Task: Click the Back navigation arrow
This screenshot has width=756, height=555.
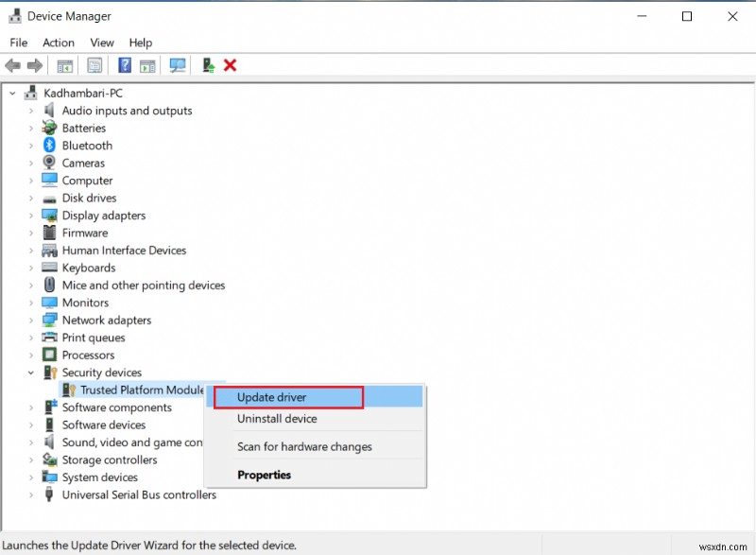Action: 12,65
